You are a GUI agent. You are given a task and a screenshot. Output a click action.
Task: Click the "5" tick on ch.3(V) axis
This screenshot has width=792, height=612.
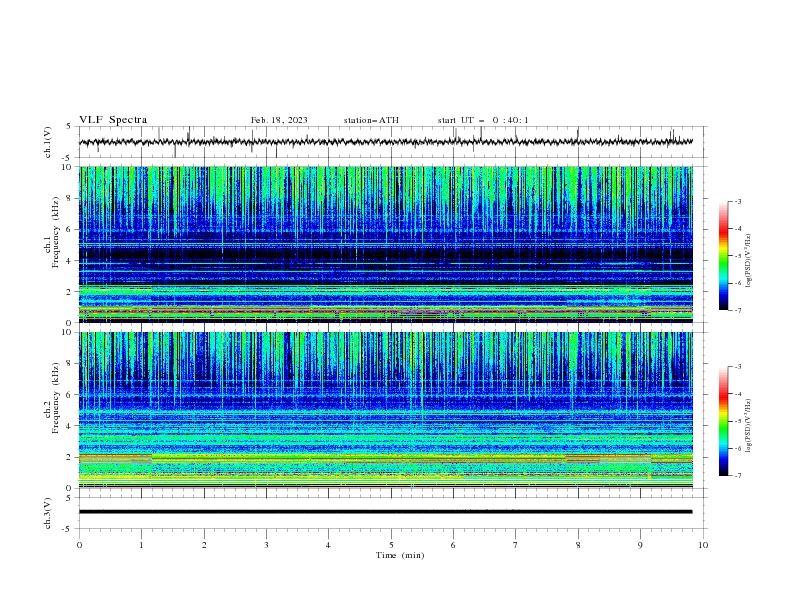[x=69, y=497]
